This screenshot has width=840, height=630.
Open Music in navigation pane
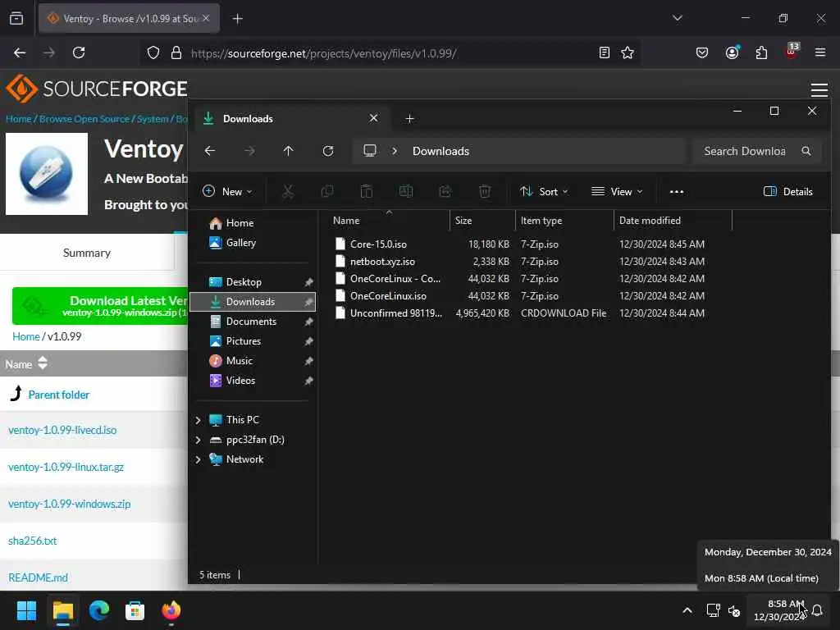pos(239,361)
